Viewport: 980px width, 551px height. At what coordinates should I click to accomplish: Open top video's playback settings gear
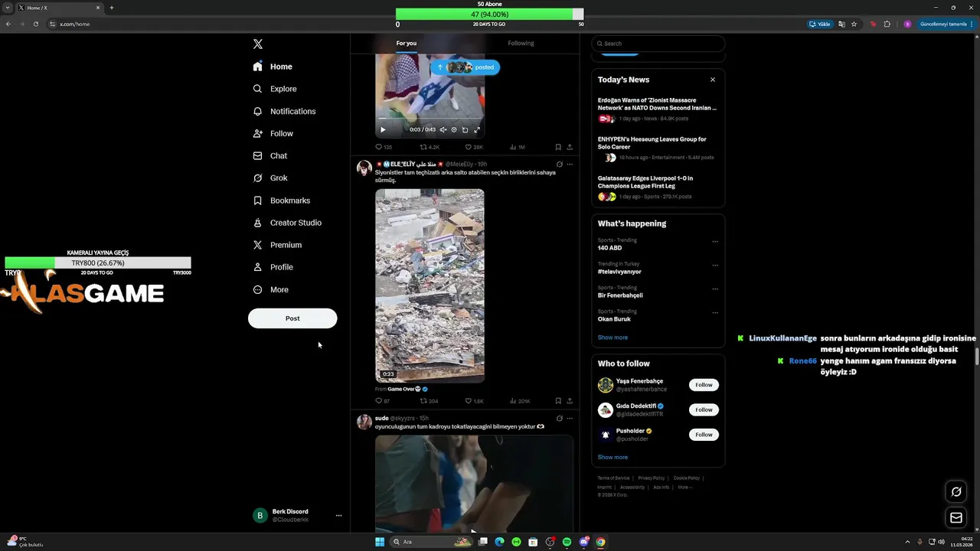point(454,129)
